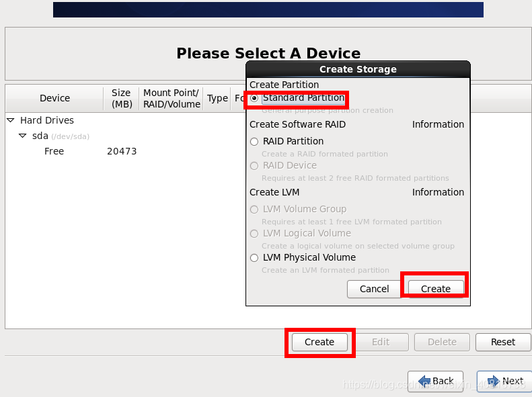The width and height of the screenshot is (532, 397).
Task: Click the Hard Drives label
Action: pyautogui.click(x=47, y=120)
